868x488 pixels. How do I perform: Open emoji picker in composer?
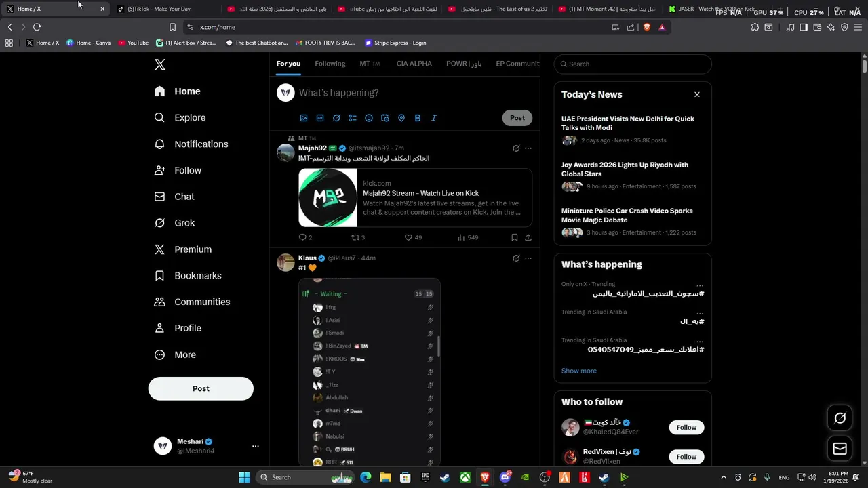369,118
